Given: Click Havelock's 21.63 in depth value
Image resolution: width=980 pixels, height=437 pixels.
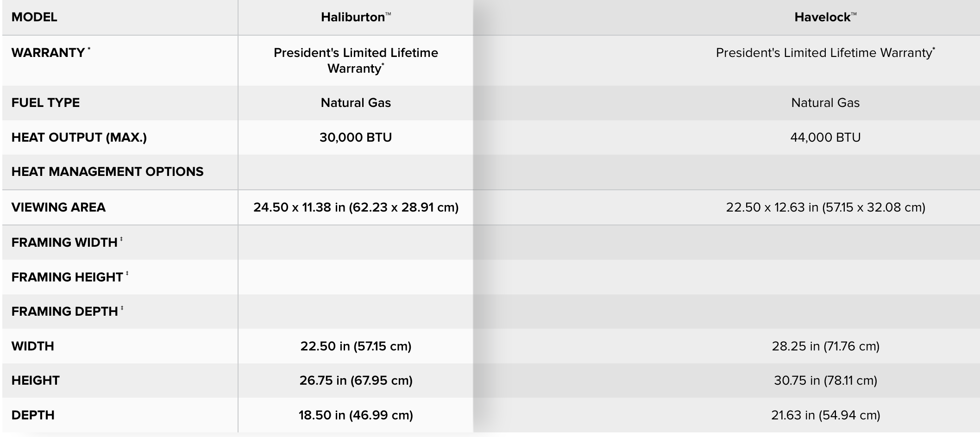Looking at the screenshot, I should point(825,415).
